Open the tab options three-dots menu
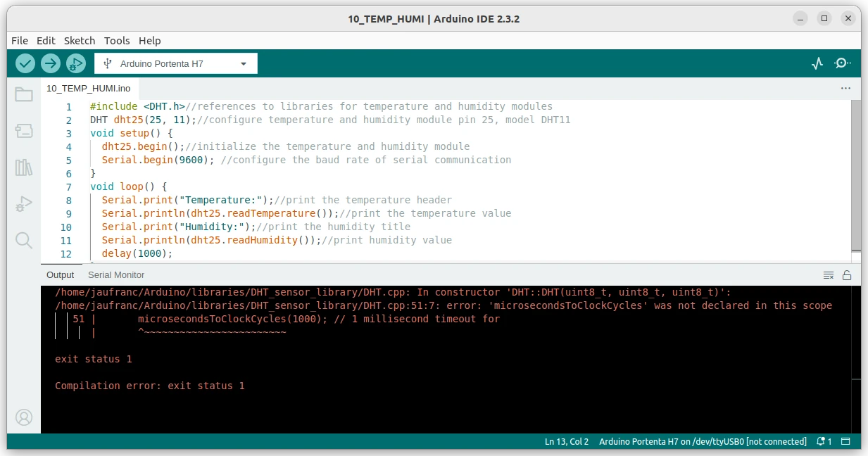Image resolution: width=868 pixels, height=456 pixels. [845, 89]
